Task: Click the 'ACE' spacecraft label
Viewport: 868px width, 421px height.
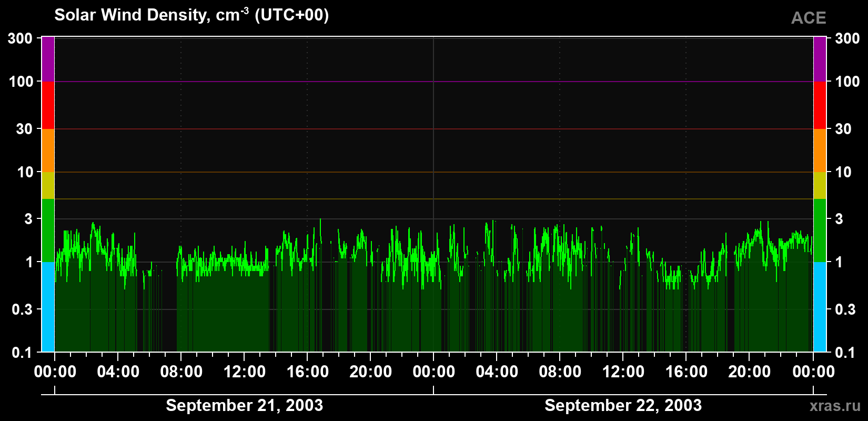Action: 809,18
